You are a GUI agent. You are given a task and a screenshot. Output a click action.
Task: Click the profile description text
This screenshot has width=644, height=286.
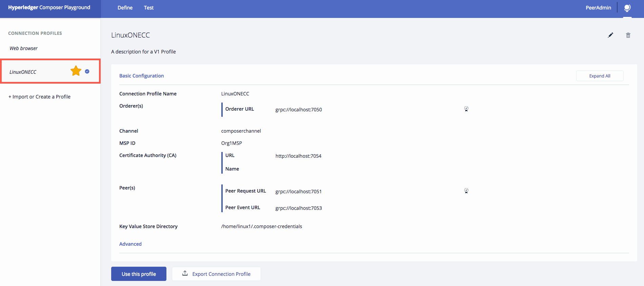click(x=143, y=52)
